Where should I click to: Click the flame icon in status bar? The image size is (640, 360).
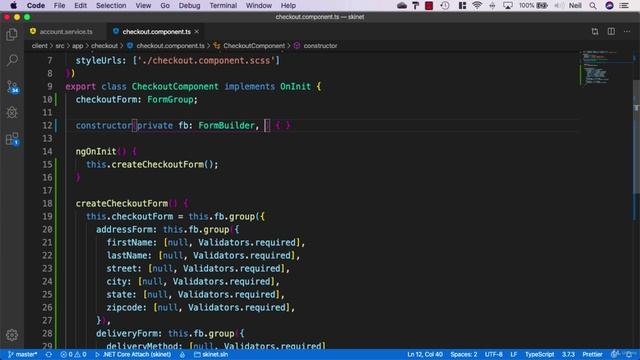182,354
